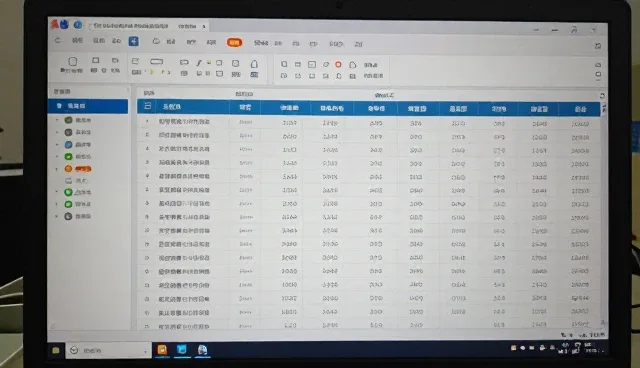The image size is (640, 368).
Task: Click the select-all icon in the table's blue header
Action: [147, 106]
